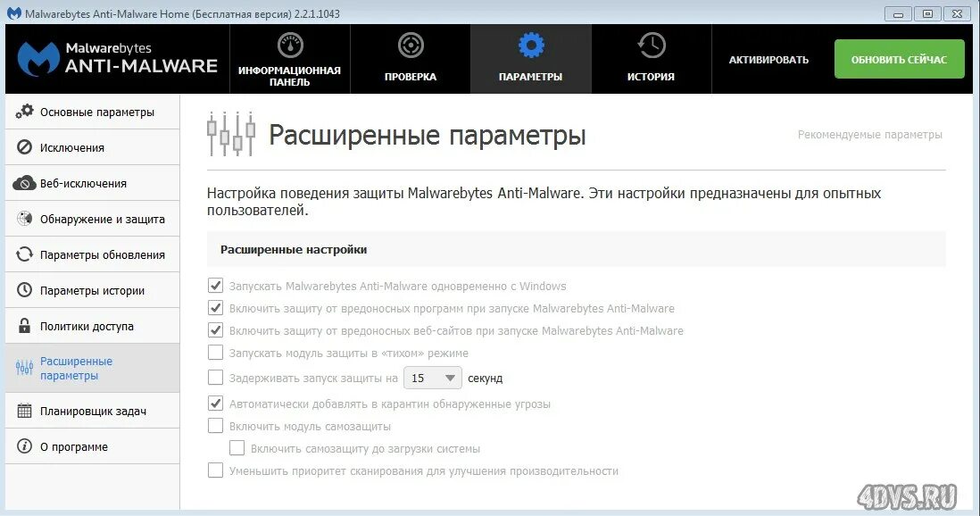
Task: Click the Параметры обновления refresh icon
Action: click(24, 254)
